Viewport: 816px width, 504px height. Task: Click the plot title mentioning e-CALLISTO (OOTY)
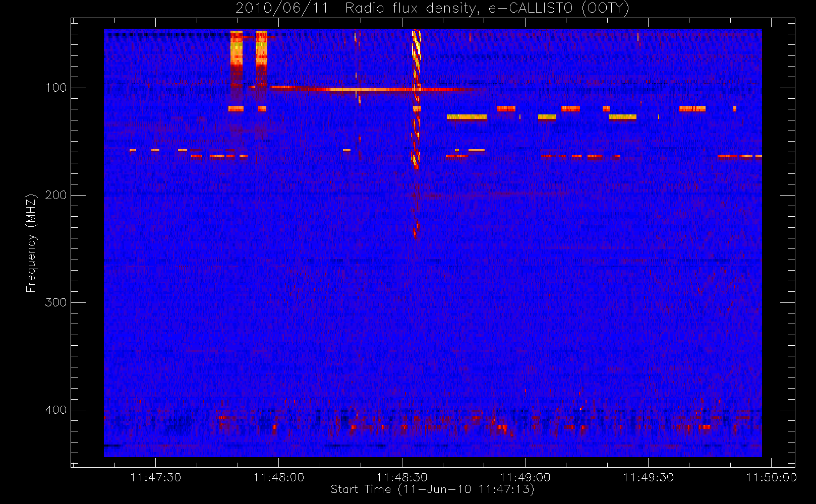click(433, 9)
